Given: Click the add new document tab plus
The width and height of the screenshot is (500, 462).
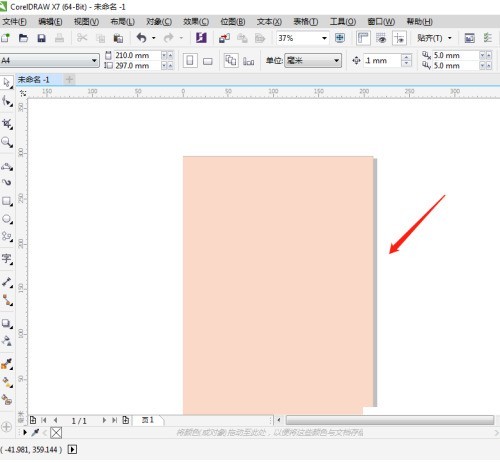Looking at the screenshot, I should (x=69, y=80).
